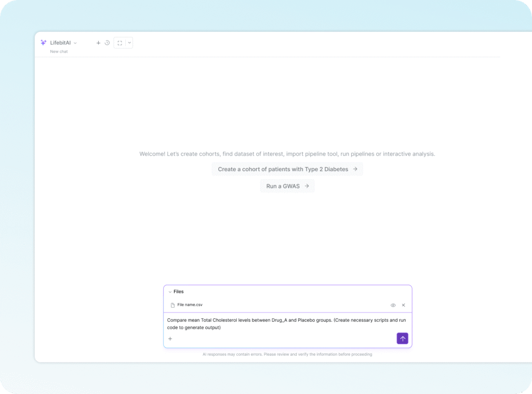
Task: Click the attachment plus icon in the prompt box
Action: coord(170,338)
